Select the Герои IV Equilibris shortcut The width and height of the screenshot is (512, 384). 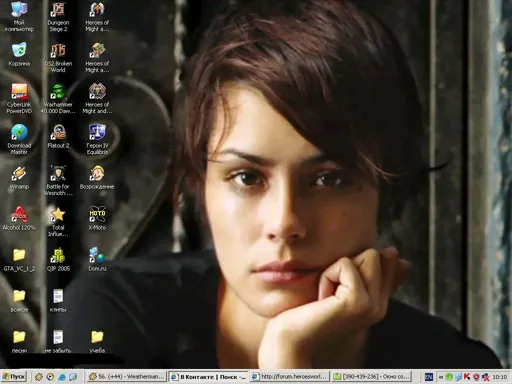tap(97, 140)
